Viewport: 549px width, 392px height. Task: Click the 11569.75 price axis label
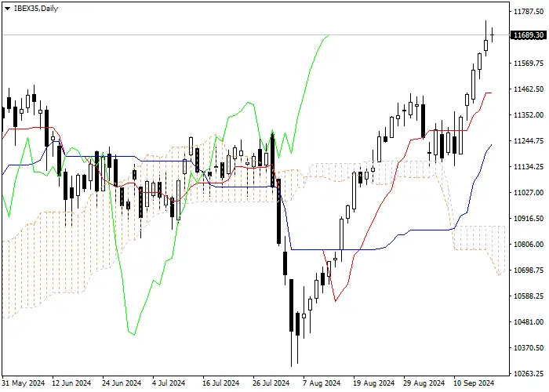529,64
